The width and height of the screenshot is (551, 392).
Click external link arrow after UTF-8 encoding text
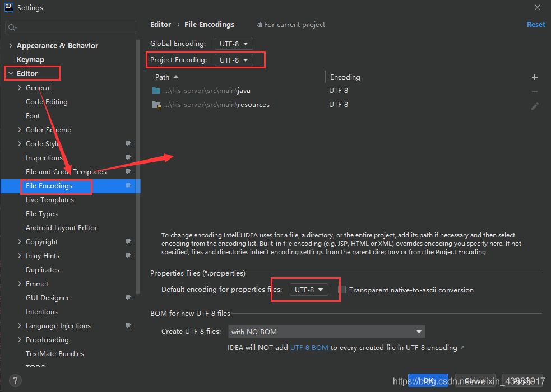[462, 347]
